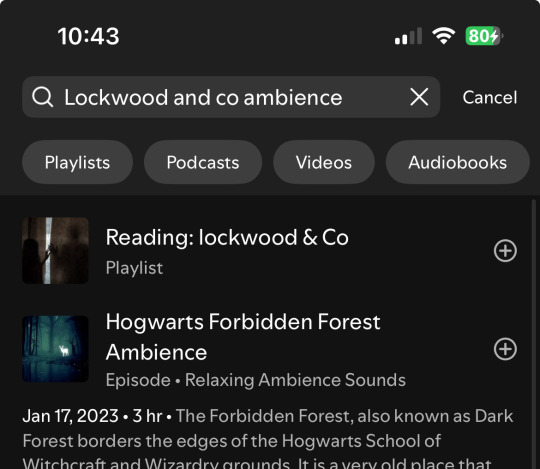Tap the Cancel button beside the search bar
This screenshot has width=540, height=469.
coord(490,97)
